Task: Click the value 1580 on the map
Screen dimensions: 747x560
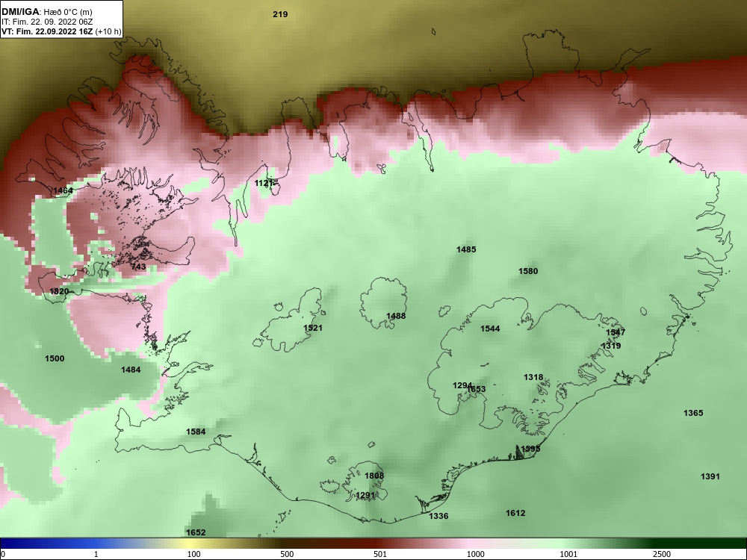Action: pyautogui.click(x=528, y=272)
